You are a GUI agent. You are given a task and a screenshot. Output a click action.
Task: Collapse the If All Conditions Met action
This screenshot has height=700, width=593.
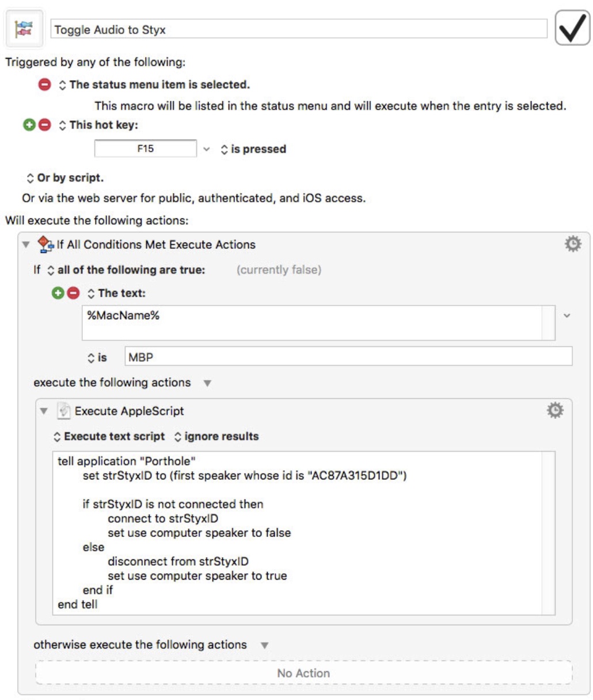[25, 245]
